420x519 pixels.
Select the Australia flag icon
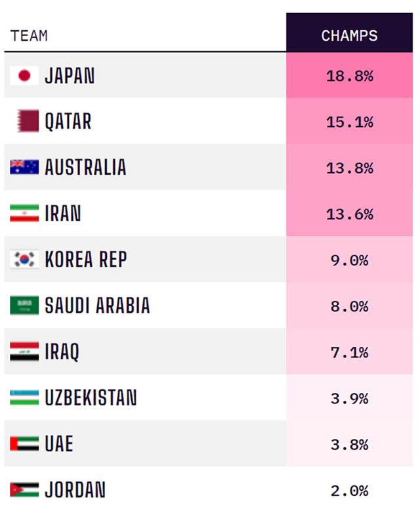(24, 168)
